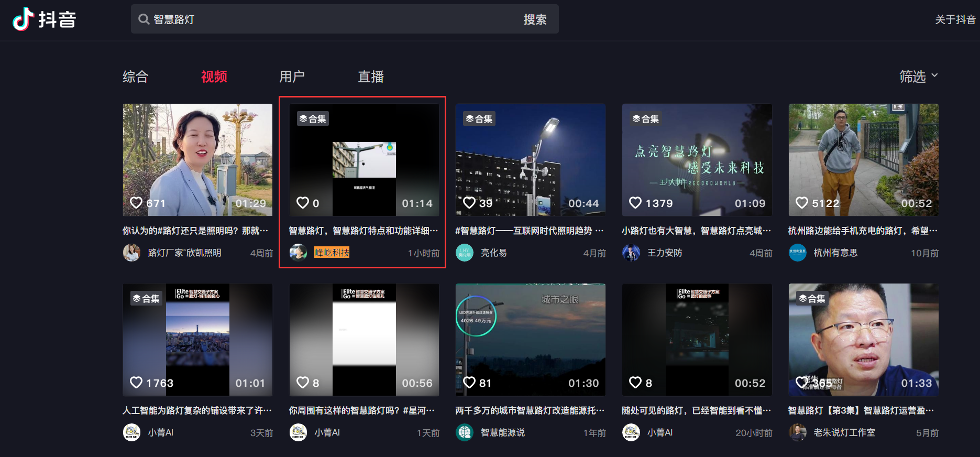Image resolution: width=980 pixels, height=457 pixels.
Task: Click the heart icon showing 671 likes
Action: tap(136, 203)
